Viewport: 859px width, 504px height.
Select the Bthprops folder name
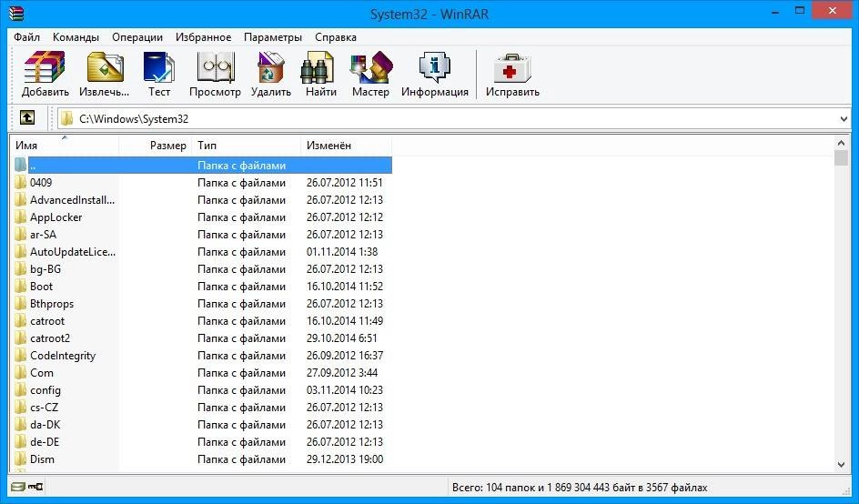click(52, 304)
